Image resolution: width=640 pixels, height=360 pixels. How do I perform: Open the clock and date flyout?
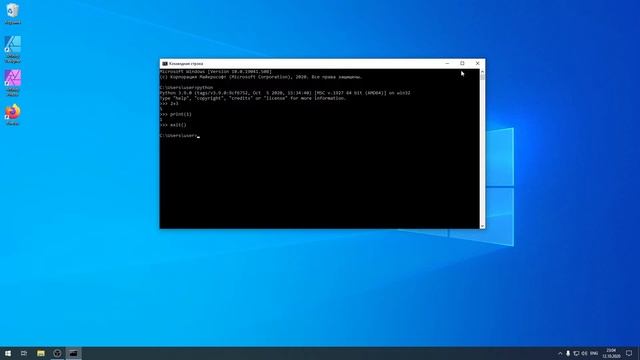tap(611, 353)
